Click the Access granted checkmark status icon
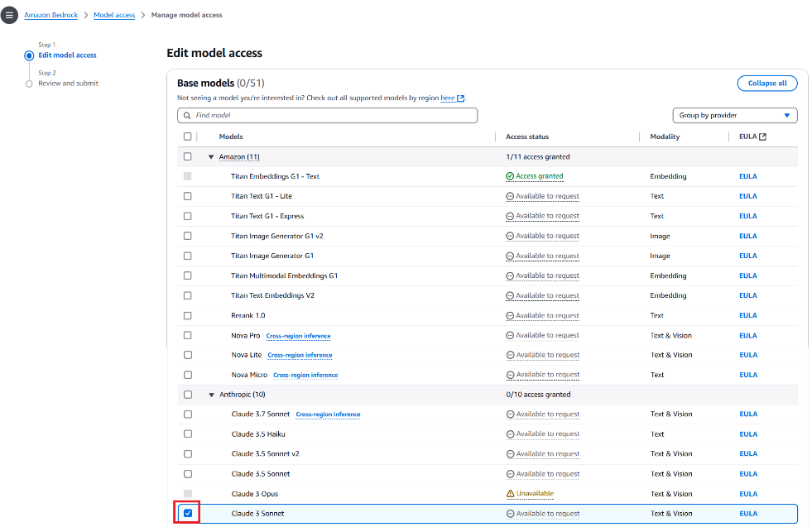This screenshot has height=527, width=812. 510,176
